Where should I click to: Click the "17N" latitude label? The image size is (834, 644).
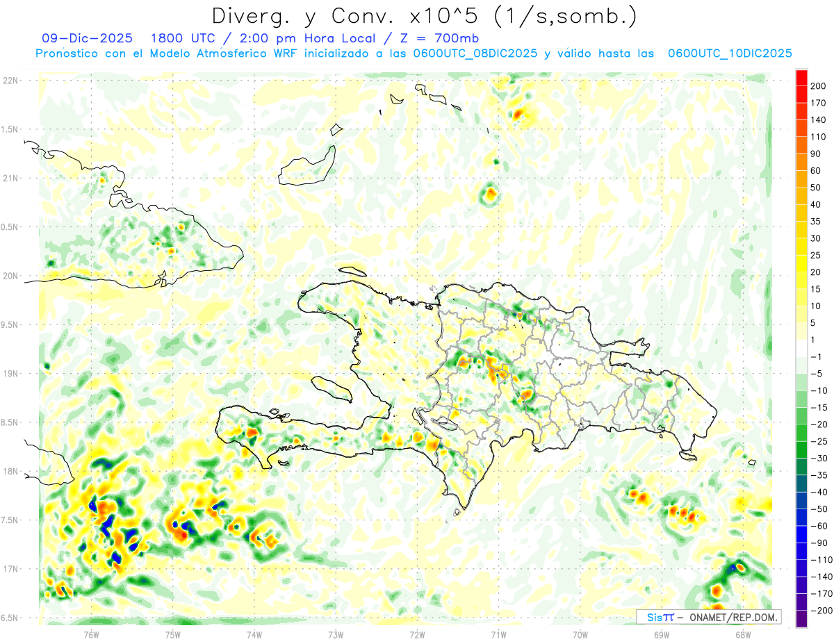[10, 569]
